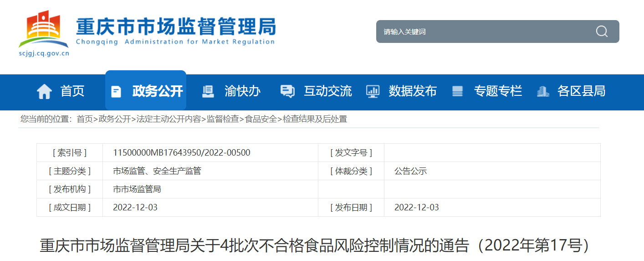Click the buildings icon for 各区县局

tap(543, 91)
